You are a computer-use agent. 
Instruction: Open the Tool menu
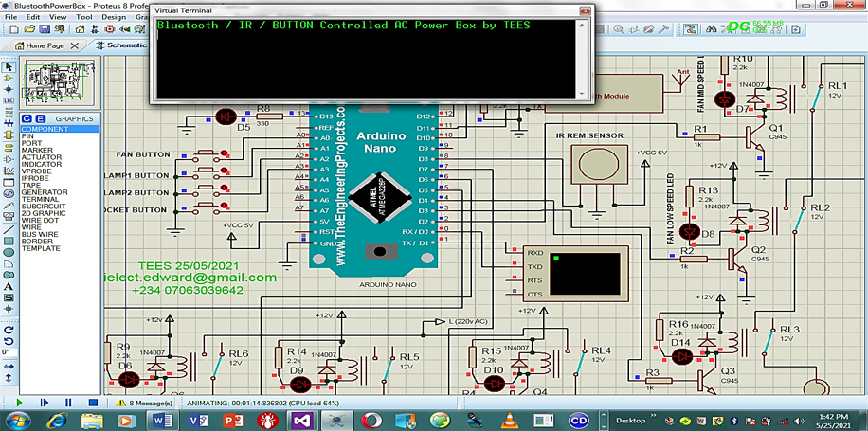84,17
